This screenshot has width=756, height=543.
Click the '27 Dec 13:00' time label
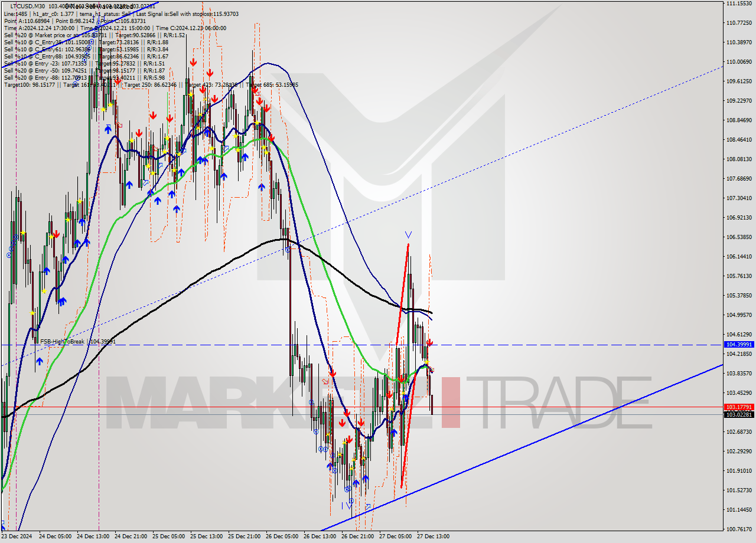434,537
